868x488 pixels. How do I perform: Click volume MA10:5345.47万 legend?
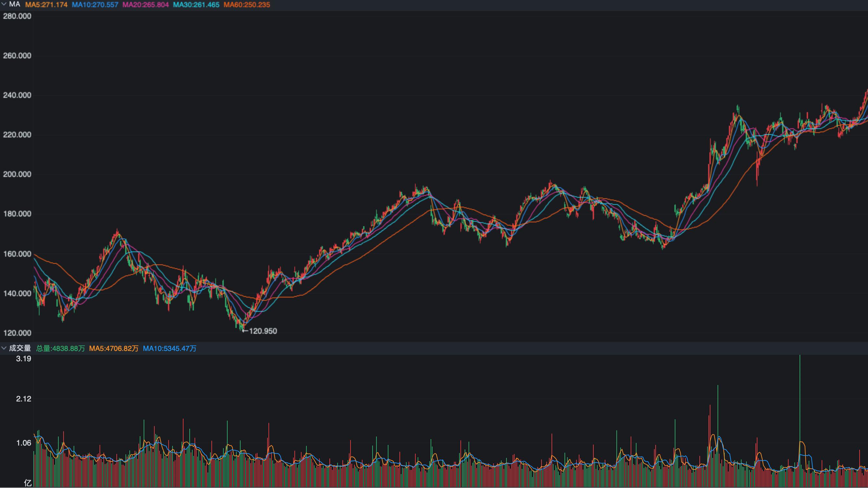(x=170, y=349)
